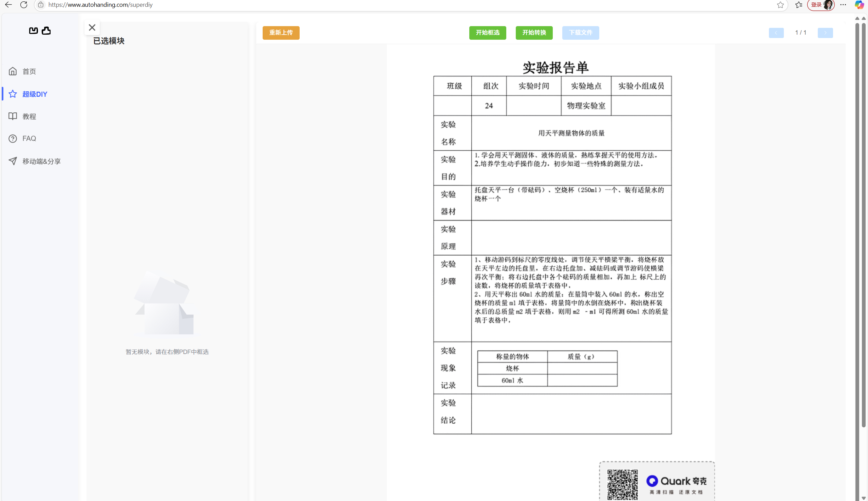This screenshot has height=501, width=868.
Task: Click the site logo at top left
Action: (x=40, y=31)
